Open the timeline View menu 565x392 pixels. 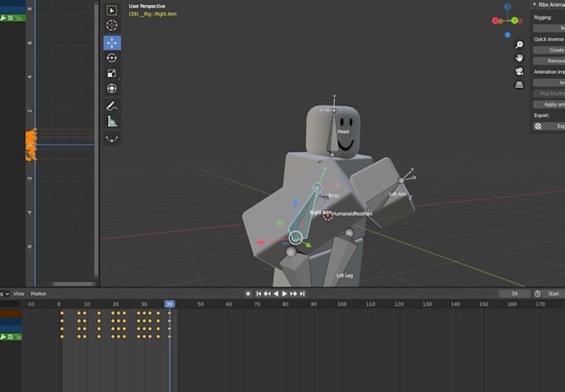[x=18, y=293]
